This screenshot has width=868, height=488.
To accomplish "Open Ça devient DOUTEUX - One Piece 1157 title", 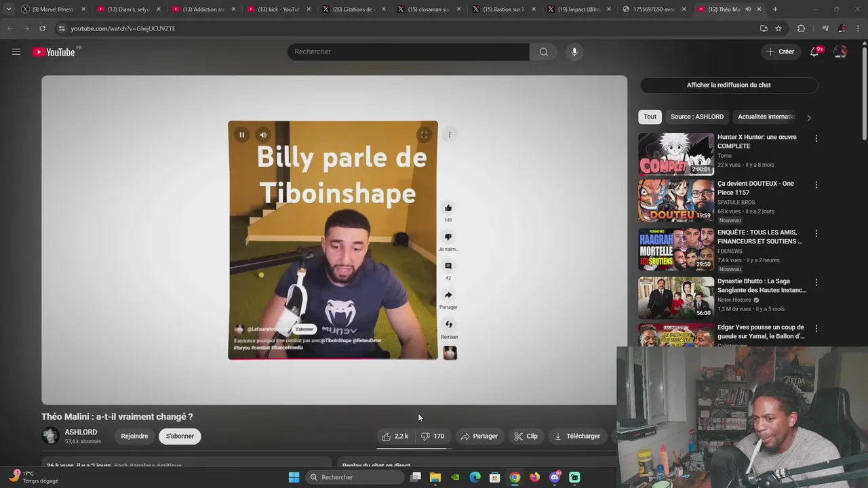I will point(755,188).
